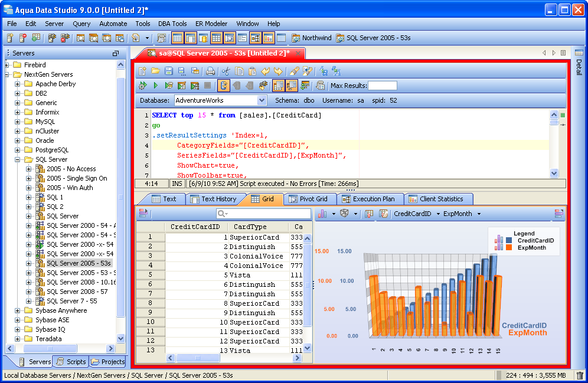The width and height of the screenshot is (588, 383).
Task: Toggle the highlighted auto-commit button in query toolbar
Action: point(224,86)
